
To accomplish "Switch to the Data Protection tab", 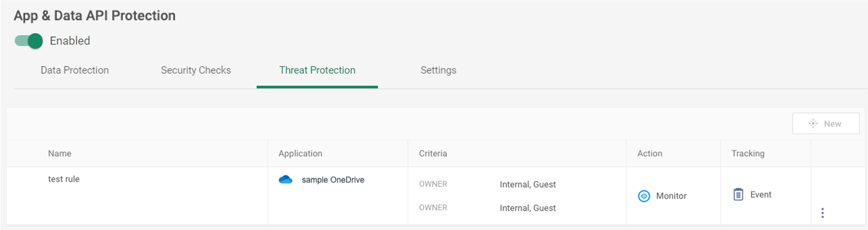I will [75, 70].
